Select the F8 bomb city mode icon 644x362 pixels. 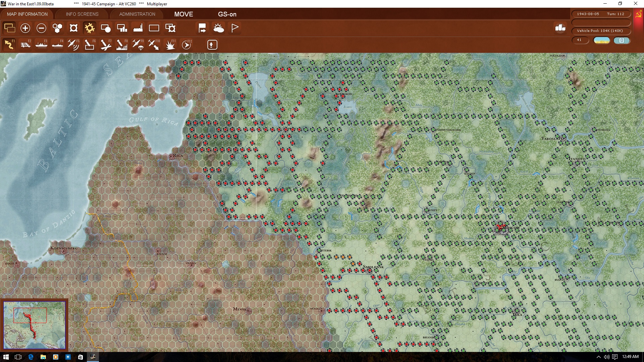click(x=122, y=45)
